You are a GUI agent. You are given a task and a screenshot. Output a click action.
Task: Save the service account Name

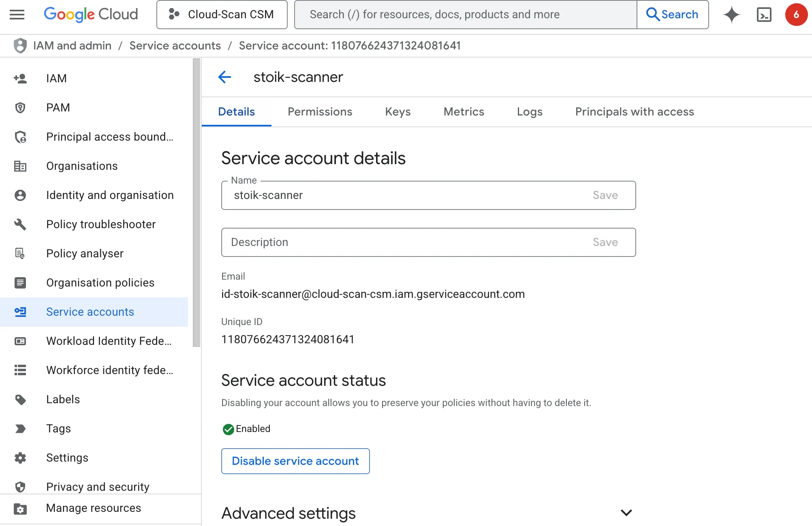coord(605,195)
